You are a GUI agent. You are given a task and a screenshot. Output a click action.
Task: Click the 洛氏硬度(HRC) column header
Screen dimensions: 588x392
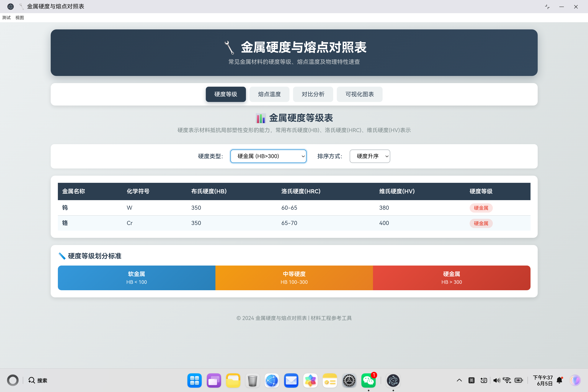301,191
